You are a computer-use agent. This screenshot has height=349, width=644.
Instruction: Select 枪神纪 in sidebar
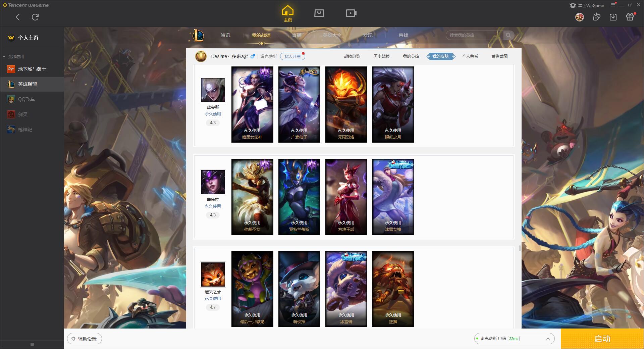[32, 130]
